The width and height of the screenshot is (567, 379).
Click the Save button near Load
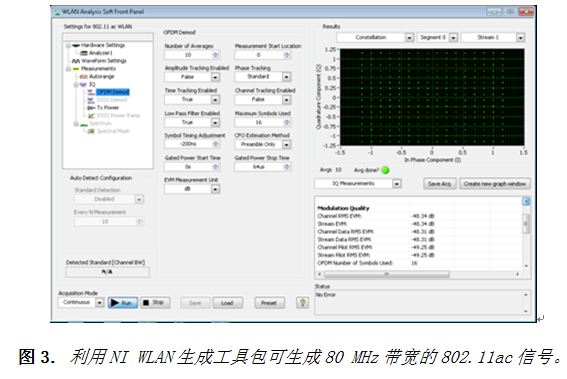pos(195,303)
